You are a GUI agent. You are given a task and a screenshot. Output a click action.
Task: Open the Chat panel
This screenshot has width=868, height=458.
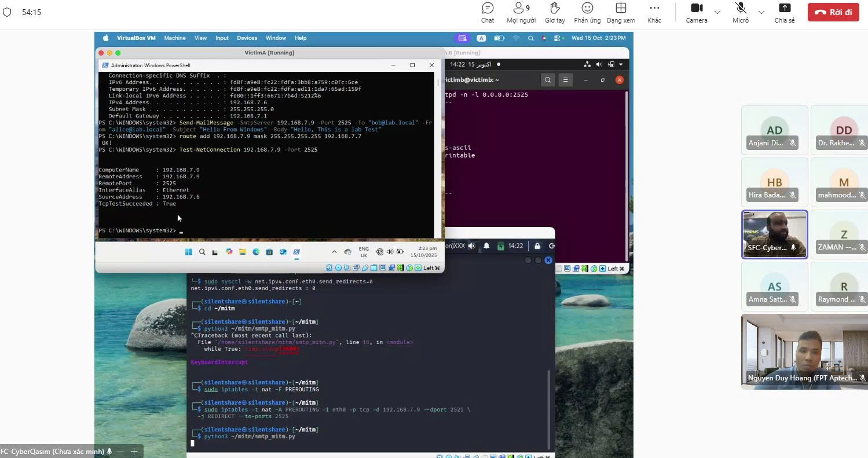click(488, 12)
